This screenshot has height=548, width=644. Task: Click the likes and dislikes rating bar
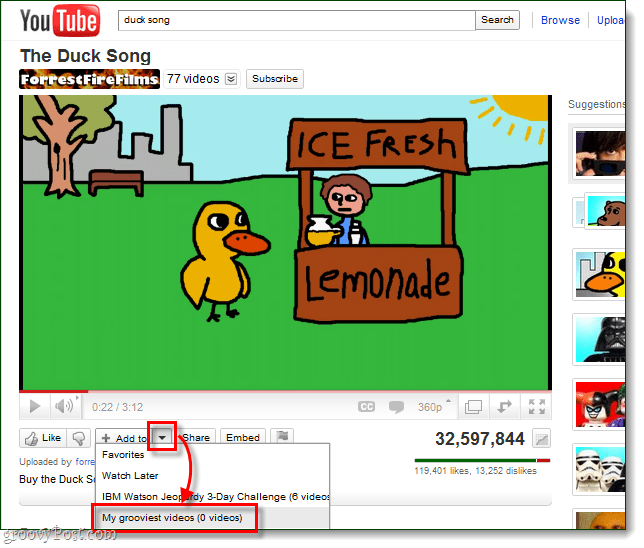click(482, 461)
